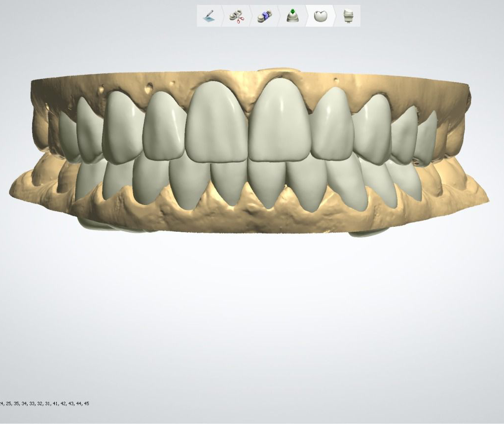Open the scissors trim model step
This screenshot has height=424, width=504.
click(x=237, y=16)
